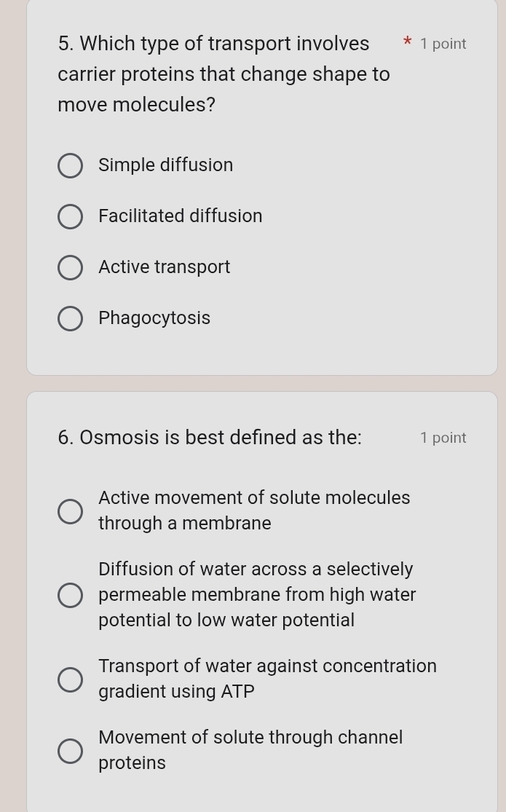
Task: Select the Facilitated diffusion option
Action: click(x=71, y=216)
